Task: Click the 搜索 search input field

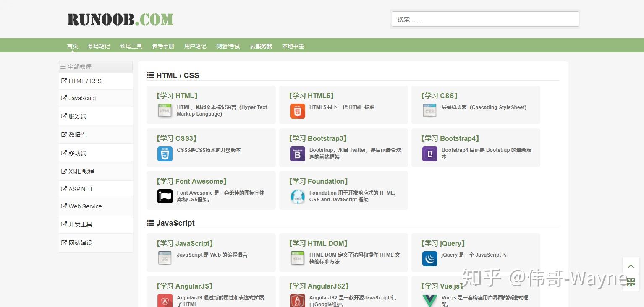Action: pos(485,19)
